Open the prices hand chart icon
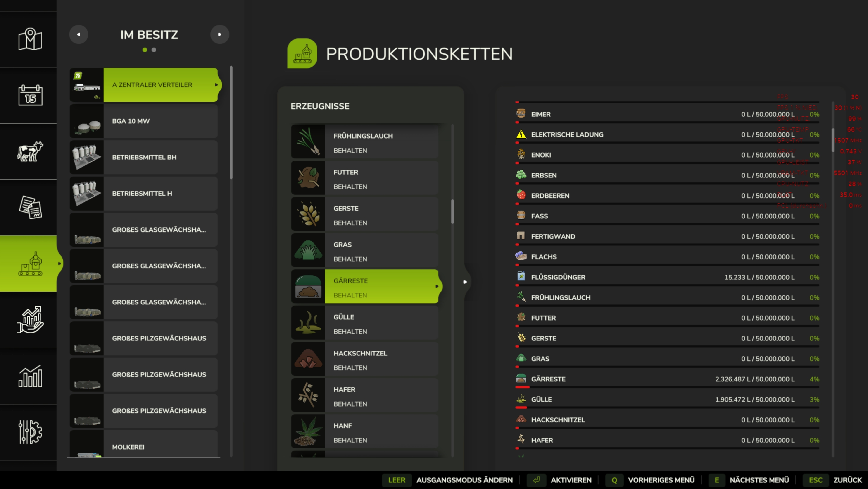This screenshot has width=868, height=489. coord(30,320)
